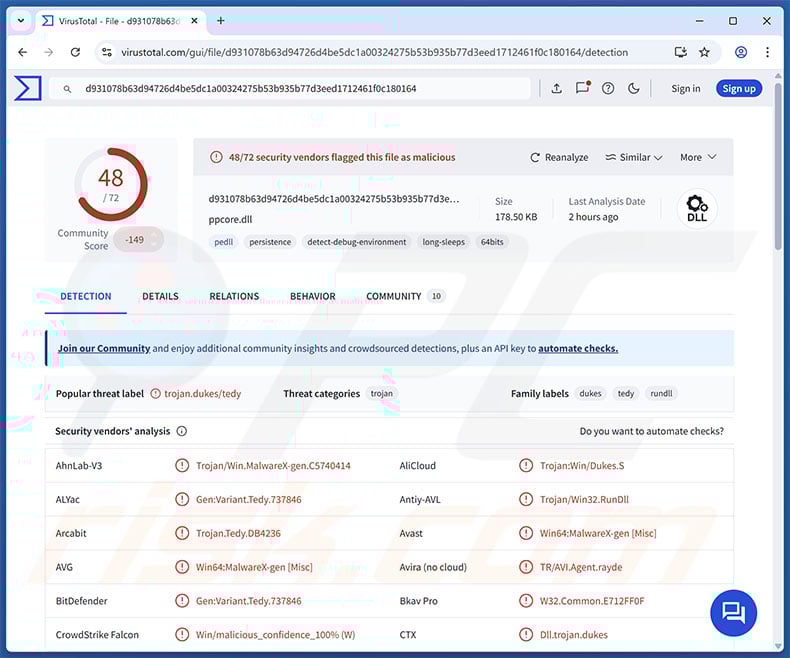Click the page vertical scrollbar
Image resolution: width=790 pixels, height=658 pixels.
coord(778,166)
